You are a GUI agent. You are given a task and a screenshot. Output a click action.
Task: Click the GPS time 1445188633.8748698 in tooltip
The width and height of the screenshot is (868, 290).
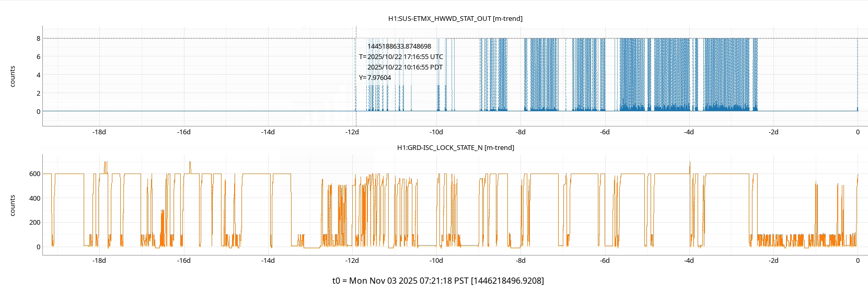pos(399,46)
